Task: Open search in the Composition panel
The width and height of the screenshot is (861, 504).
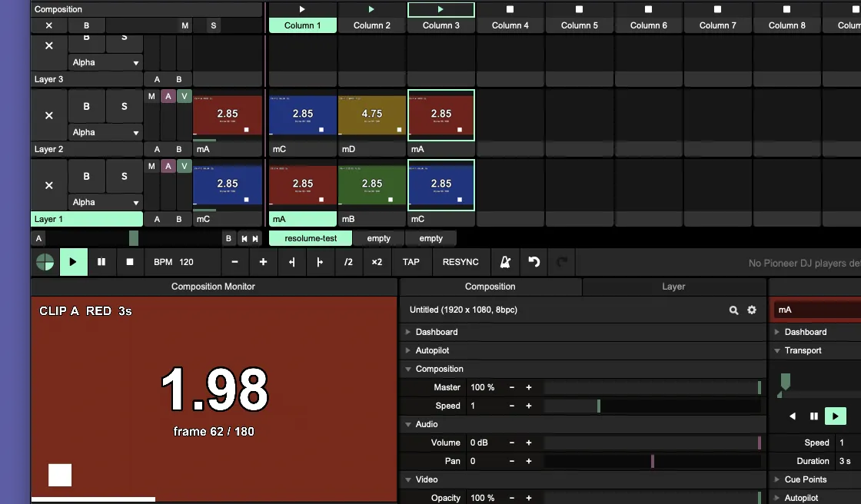Action: [x=733, y=310]
